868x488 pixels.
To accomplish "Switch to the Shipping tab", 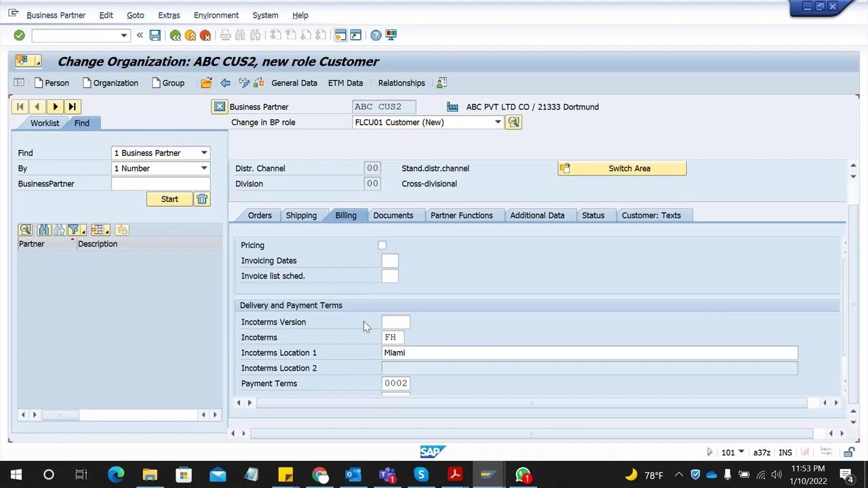I will point(301,216).
